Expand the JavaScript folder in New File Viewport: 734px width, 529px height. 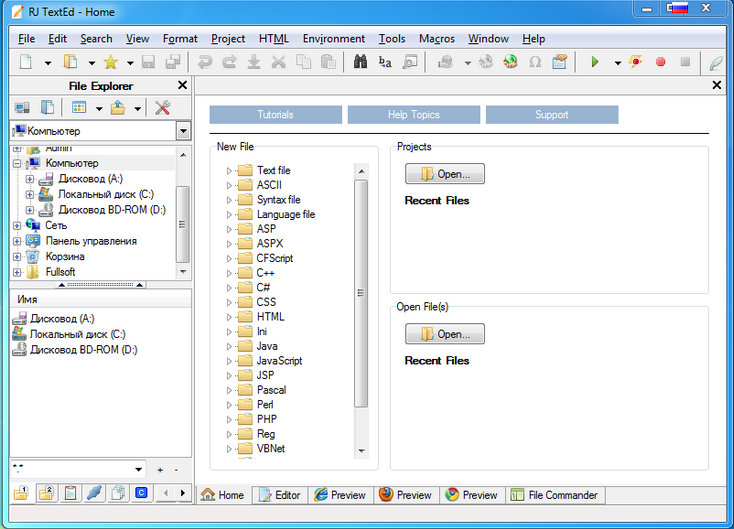[x=229, y=361]
